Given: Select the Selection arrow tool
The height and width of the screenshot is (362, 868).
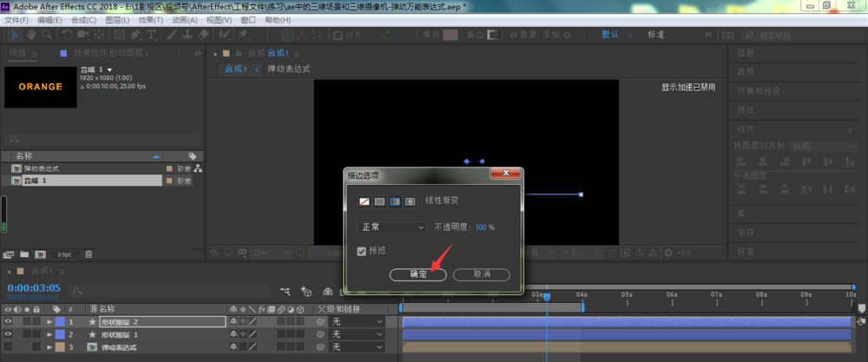Looking at the screenshot, I should tap(16, 35).
